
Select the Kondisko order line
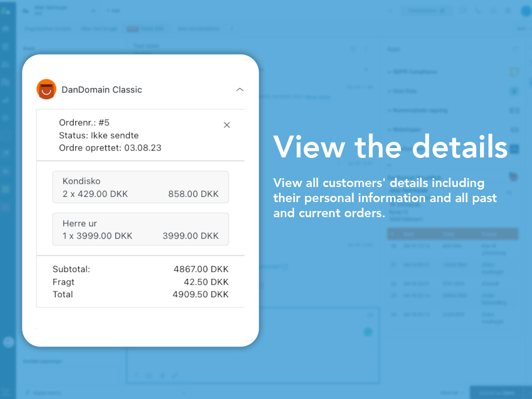click(x=140, y=187)
